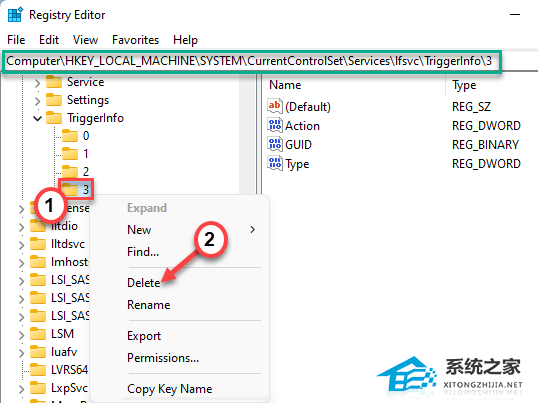
Task: Open the Favorites menu
Action: point(135,40)
